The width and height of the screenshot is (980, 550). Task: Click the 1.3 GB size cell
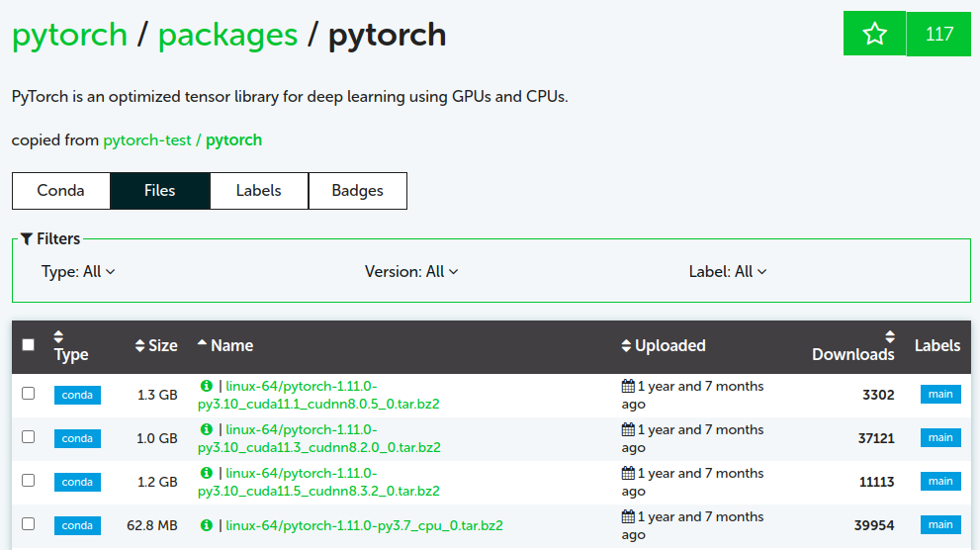157,395
